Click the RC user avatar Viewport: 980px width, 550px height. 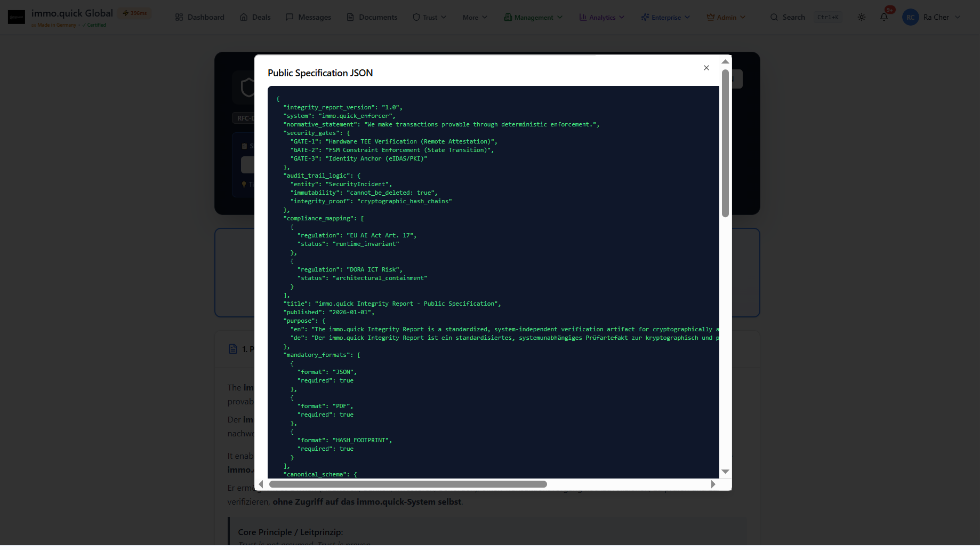910,17
